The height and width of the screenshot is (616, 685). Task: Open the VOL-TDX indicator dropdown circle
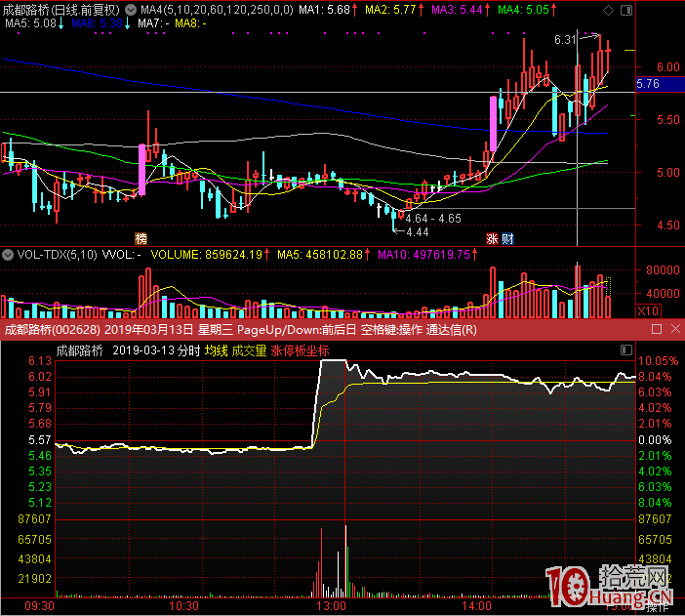pyautogui.click(x=8, y=255)
